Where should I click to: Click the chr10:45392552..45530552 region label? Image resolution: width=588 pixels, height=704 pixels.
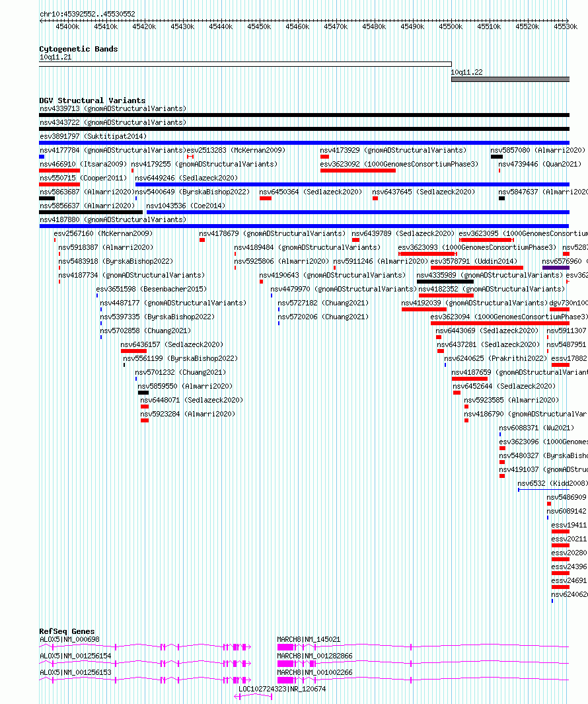tap(87, 14)
